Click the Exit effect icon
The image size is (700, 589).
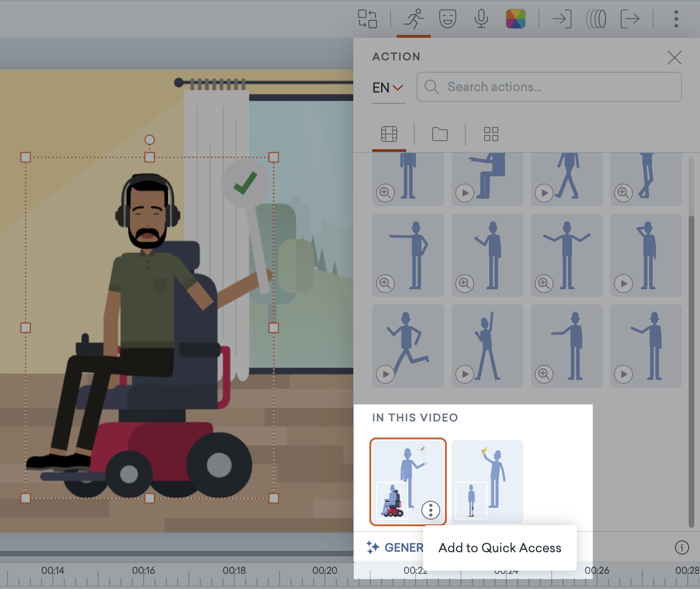click(631, 19)
